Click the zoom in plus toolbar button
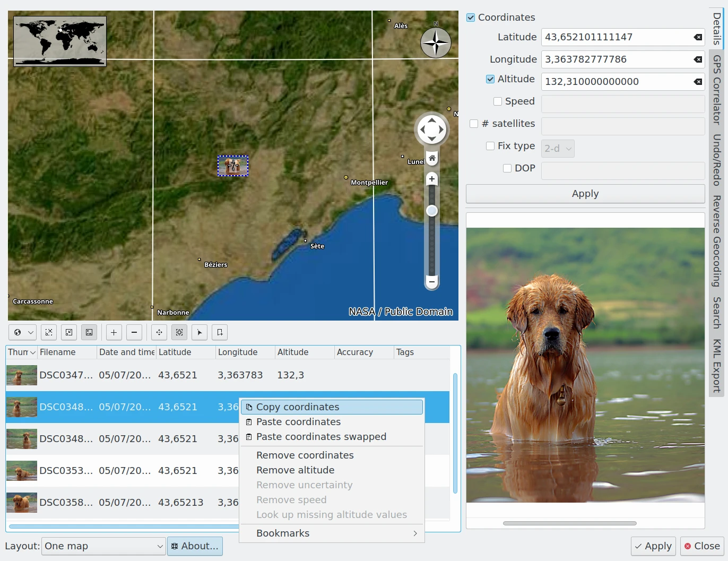The image size is (728, 561). [x=114, y=332]
